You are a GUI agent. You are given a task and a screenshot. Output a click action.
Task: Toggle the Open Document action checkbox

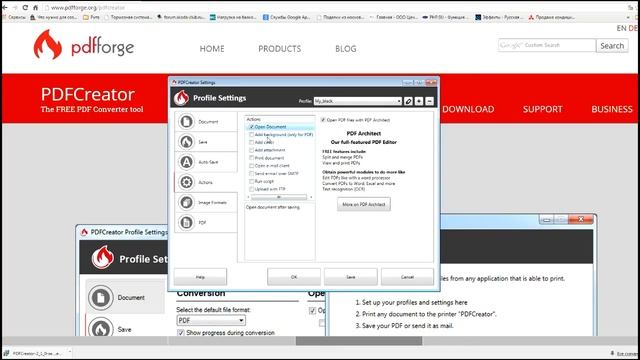click(x=251, y=127)
